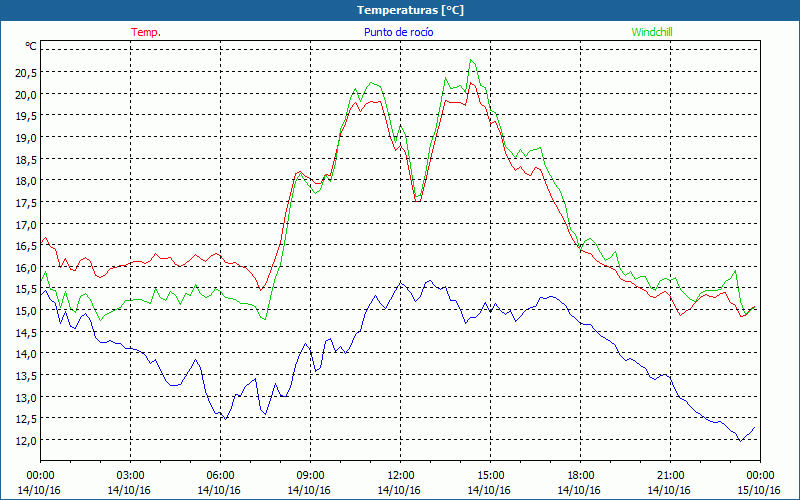Click the blue dew point minimum near 23:30

[x=740, y=441]
